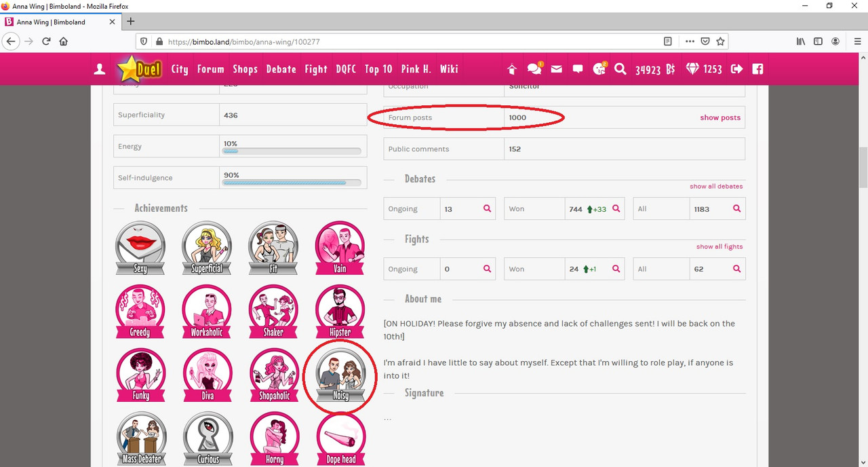The height and width of the screenshot is (467, 868).
Task: Click the browser back button
Action: (10, 41)
